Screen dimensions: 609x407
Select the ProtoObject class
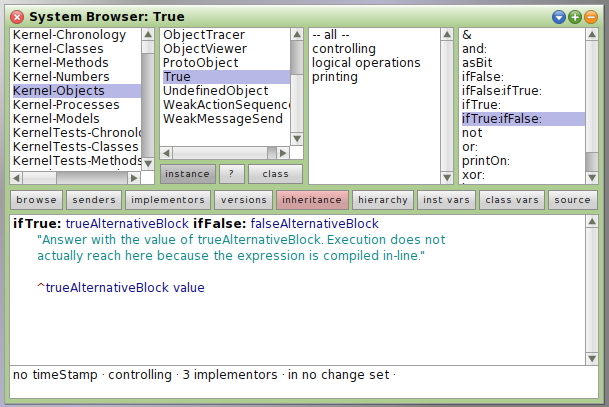(200, 63)
